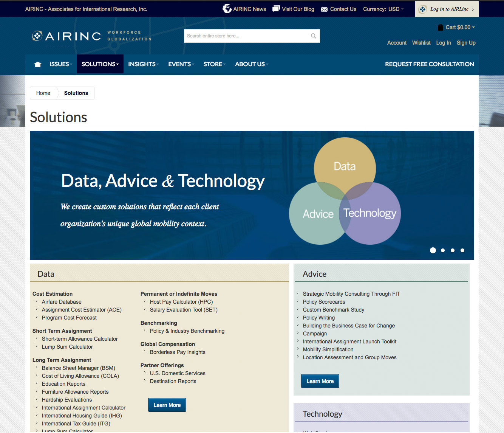
Task: Select the second carousel slide dot
Action: [x=443, y=250]
